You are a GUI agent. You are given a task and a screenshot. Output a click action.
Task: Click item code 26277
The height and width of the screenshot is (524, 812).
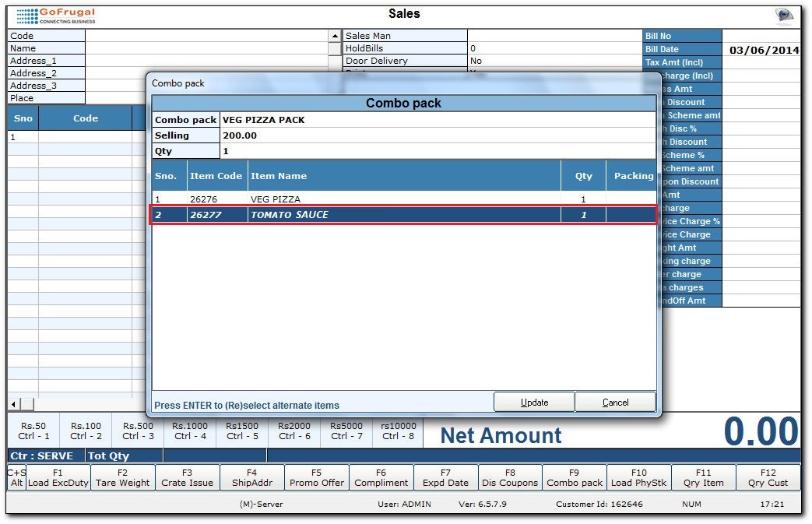pyautogui.click(x=206, y=214)
